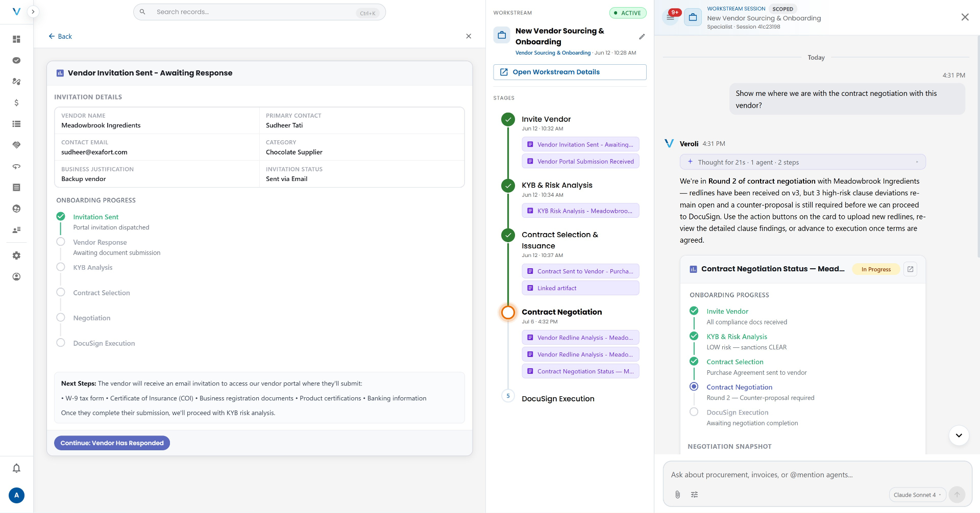Viewport: 980px width, 513px height.
Task: Click the chat message input field
Action: click(817, 475)
